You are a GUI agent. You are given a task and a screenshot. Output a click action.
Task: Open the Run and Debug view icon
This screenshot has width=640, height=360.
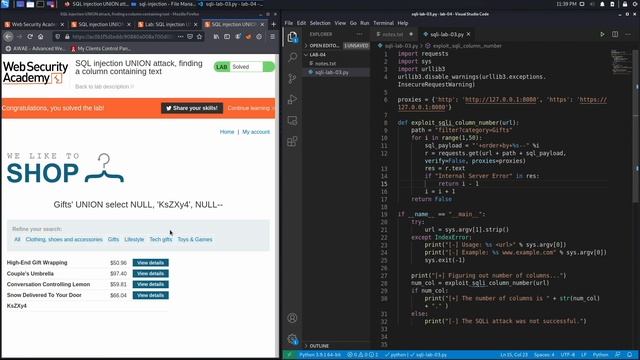point(292,99)
